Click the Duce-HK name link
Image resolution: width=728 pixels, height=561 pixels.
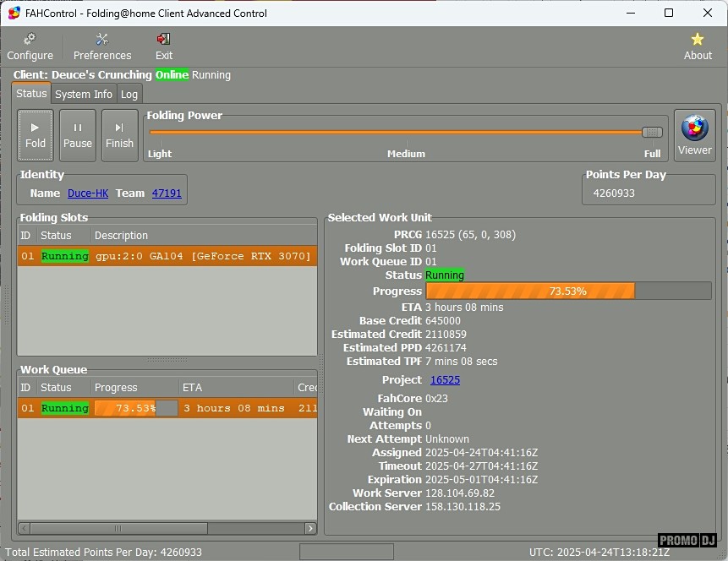tap(88, 193)
